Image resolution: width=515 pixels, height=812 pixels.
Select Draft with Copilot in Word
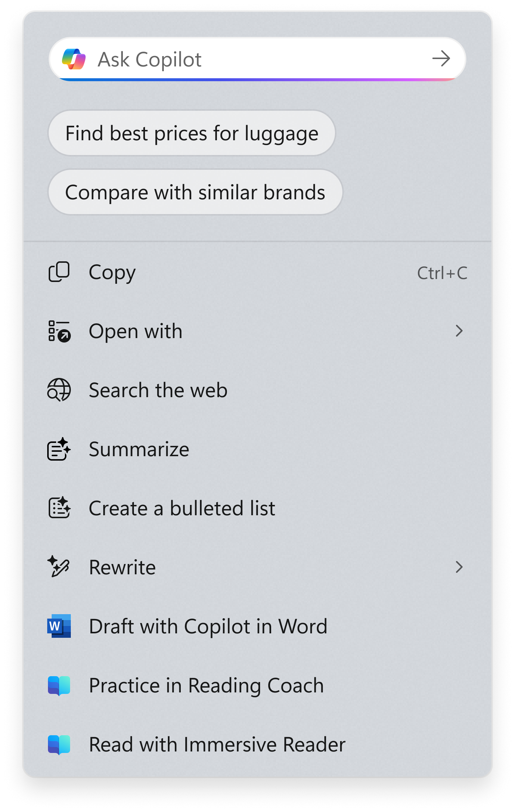[208, 626]
